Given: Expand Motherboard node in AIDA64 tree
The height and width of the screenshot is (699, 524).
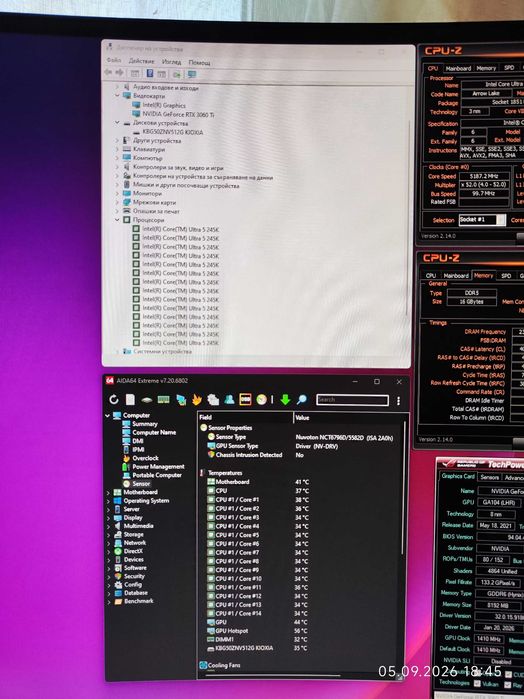Looking at the screenshot, I should 108,493.
